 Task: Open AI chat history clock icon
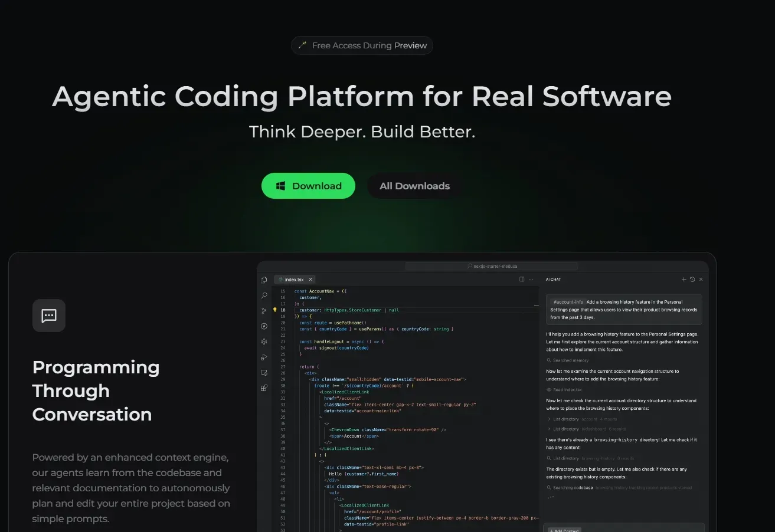(x=692, y=280)
